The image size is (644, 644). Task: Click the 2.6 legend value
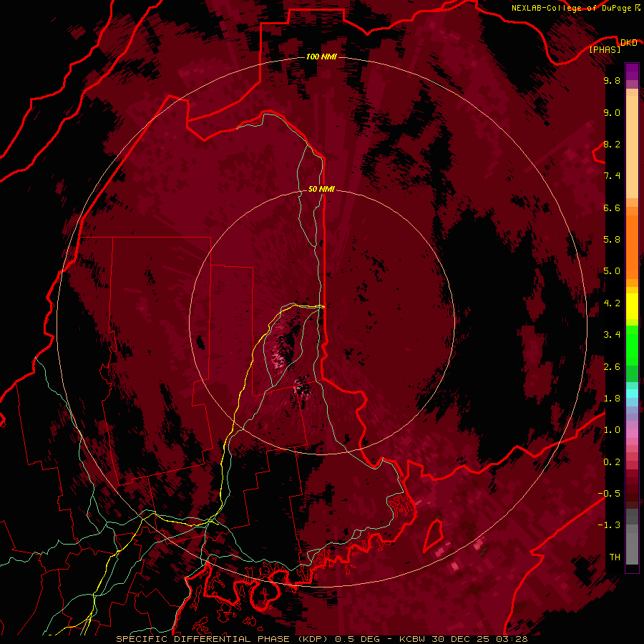coord(612,367)
